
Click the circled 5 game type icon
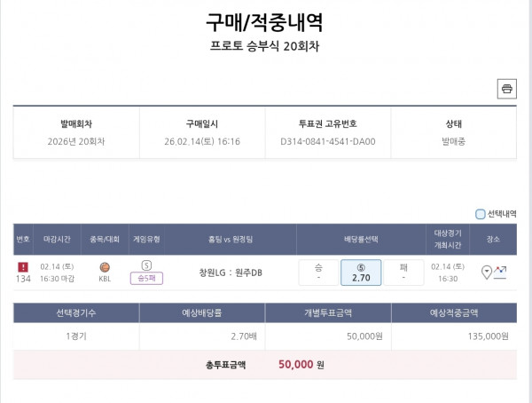point(146,265)
